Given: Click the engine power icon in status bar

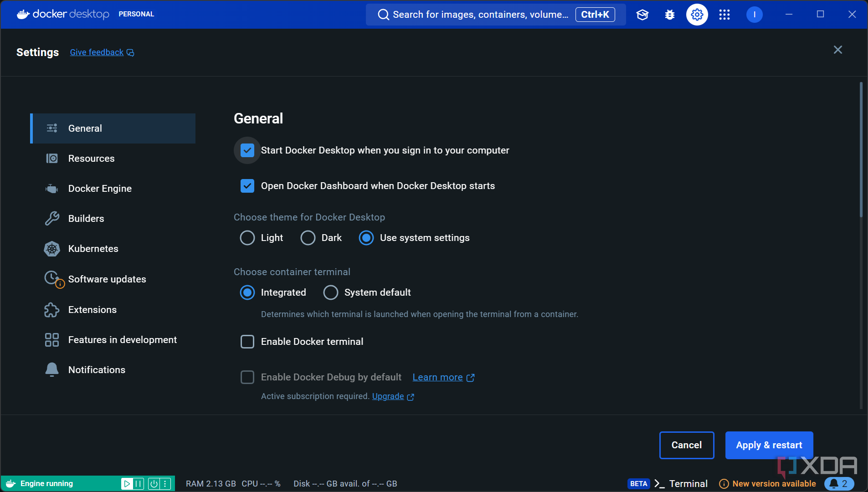Looking at the screenshot, I should [x=154, y=484].
